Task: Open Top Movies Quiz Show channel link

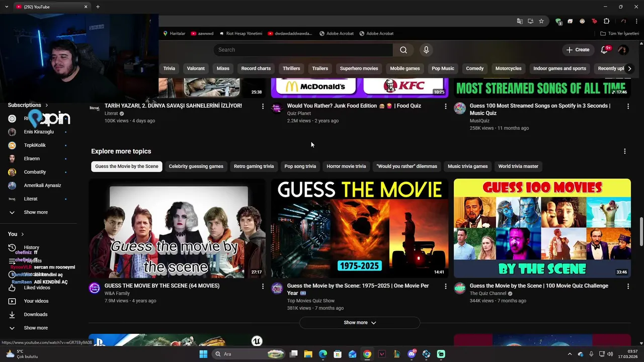Action: pyautogui.click(x=310, y=301)
